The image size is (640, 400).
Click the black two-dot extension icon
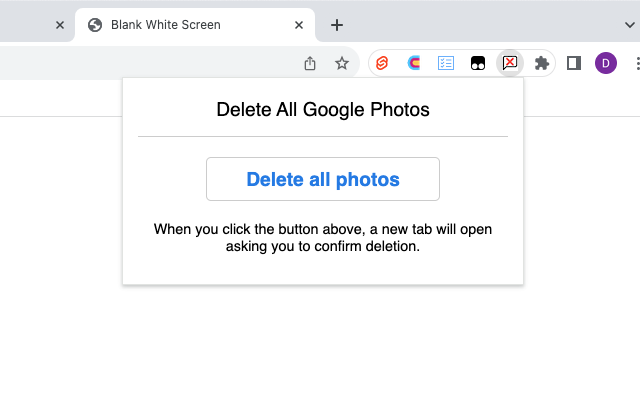click(478, 63)
